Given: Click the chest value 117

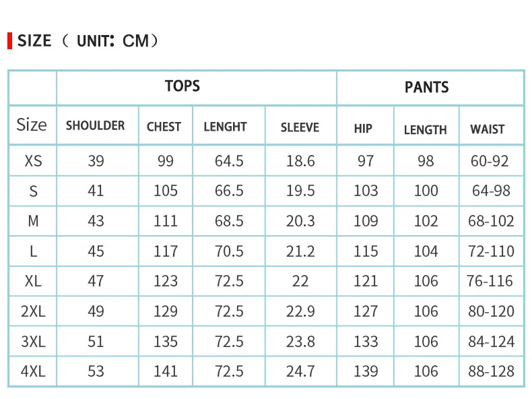Looking at the screenshot, I should [166, 251].
